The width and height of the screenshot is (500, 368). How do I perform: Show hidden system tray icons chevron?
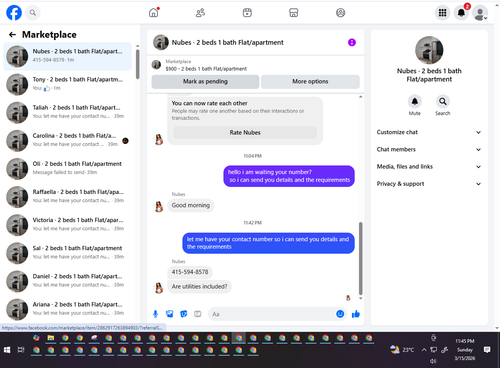tap(424, 349)
